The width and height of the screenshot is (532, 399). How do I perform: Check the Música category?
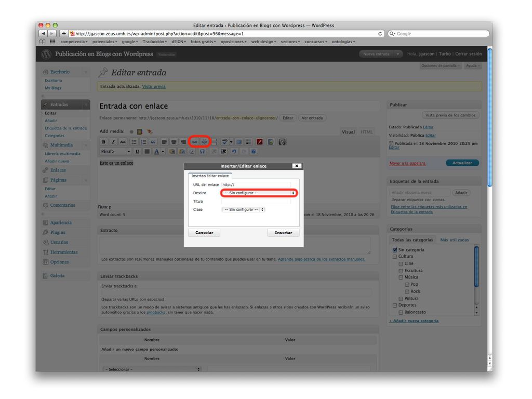pos(401,277)
